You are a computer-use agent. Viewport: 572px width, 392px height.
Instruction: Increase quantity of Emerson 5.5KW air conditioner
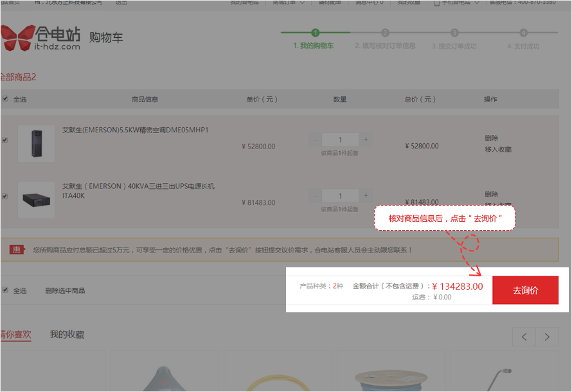366,139
